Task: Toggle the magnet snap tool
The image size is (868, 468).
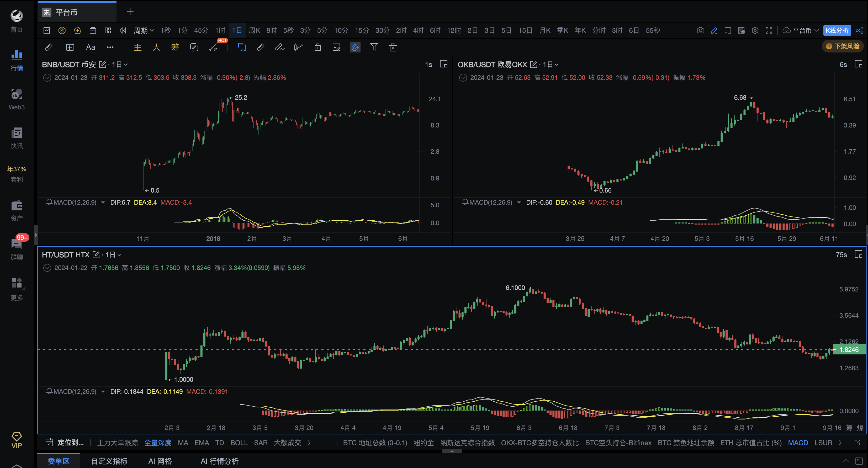Action: 355,47
